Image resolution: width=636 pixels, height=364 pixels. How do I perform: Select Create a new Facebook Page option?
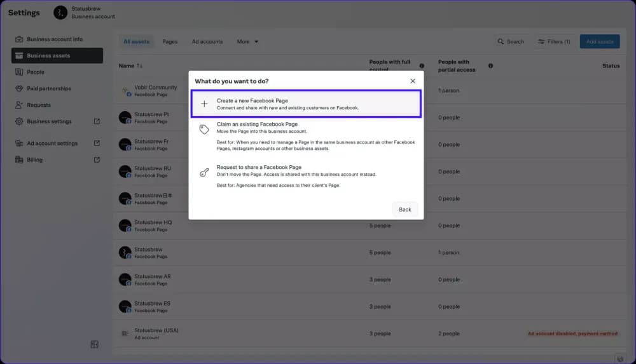[306, 104]
